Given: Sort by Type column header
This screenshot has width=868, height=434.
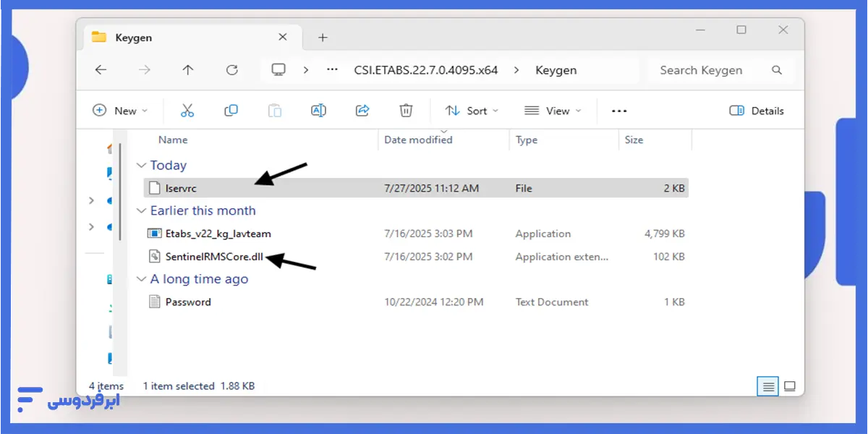Looking at the screenshot, I should (527, 140).
